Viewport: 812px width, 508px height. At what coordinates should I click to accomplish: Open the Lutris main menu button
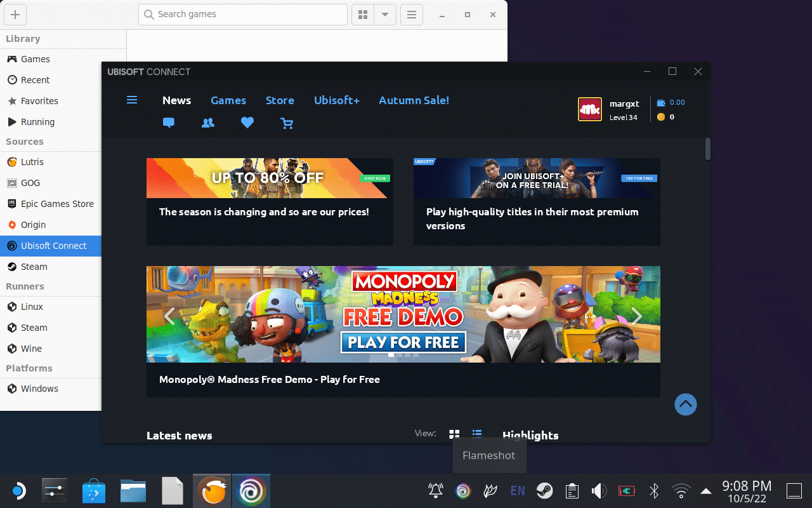point(412,15)
